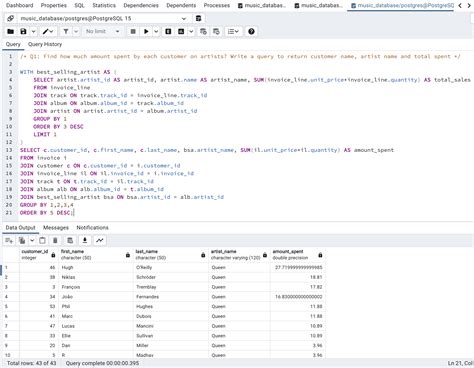Open the Graph Visualiser icon
The image size is (474, 368).
pyautogui.click(x=99, y=240)
